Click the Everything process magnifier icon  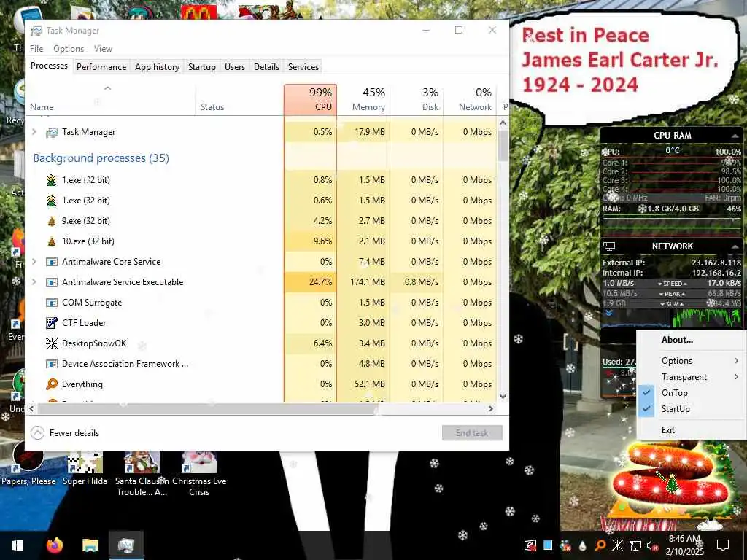click(x=52, y=384)
